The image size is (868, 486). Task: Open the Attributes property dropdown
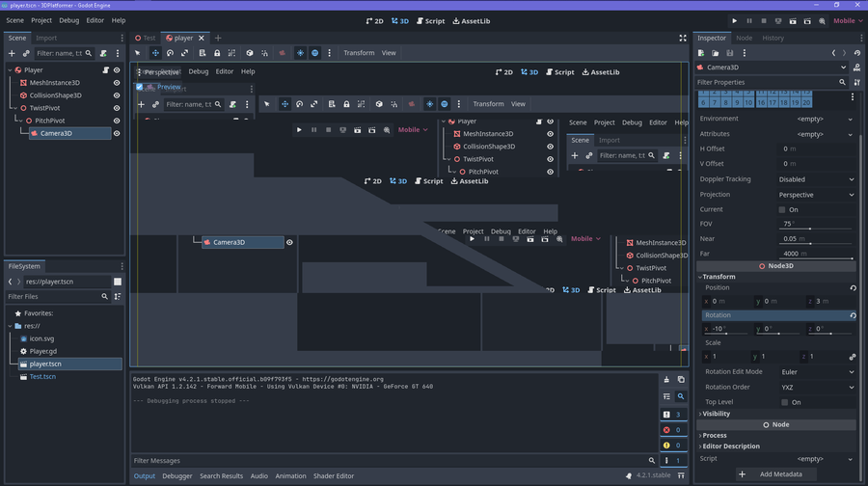(x=817, y=134)
